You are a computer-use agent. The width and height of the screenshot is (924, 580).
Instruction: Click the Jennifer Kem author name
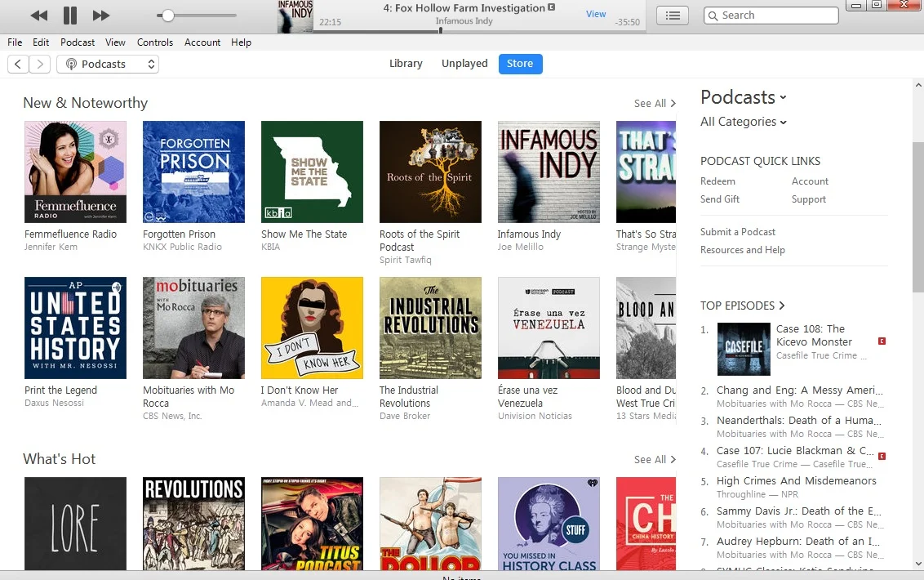click(x=51, y=247)
